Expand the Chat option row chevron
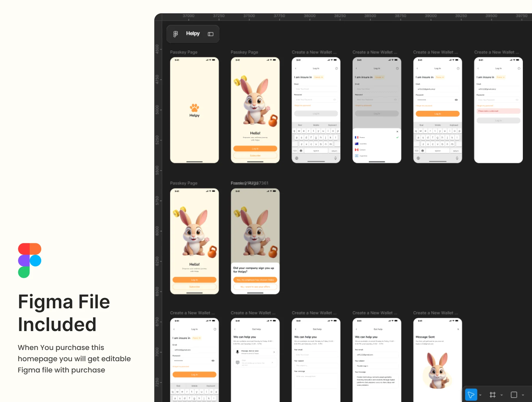The width and height of the screenshot is (532, 402). pyautogui.click(x=272, y=362)
